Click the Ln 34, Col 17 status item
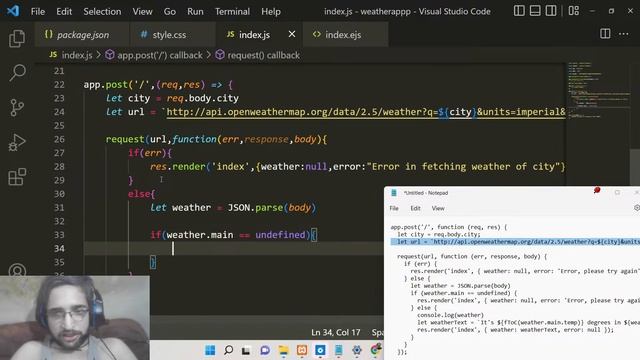Image resolution: width=640 pixels, height=360 pixels. (x=336, y=333)
